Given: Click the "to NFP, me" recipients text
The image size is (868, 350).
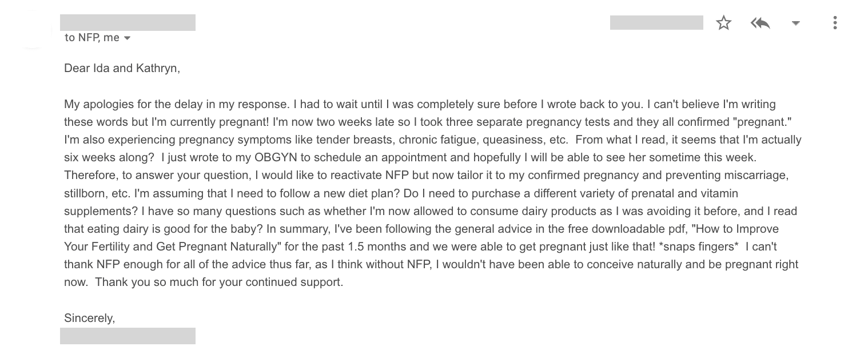Looking at the screenshot, I should (92, 38).
